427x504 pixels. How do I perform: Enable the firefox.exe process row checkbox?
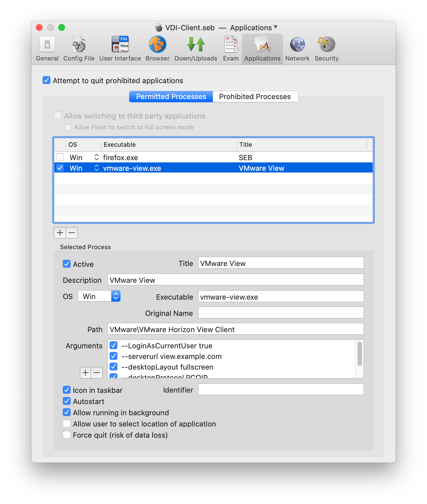coord(60,157)
